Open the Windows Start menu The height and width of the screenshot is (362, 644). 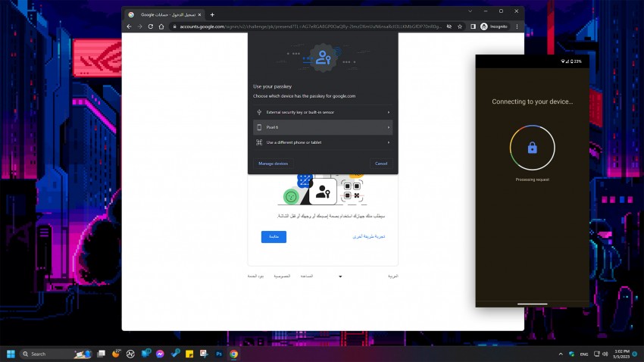pos(11,354)
